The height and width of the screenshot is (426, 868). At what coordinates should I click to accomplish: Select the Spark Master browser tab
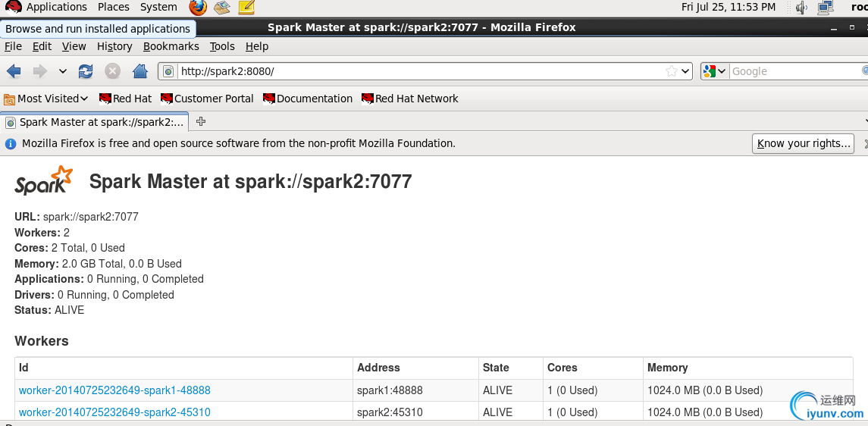point(95,122)
